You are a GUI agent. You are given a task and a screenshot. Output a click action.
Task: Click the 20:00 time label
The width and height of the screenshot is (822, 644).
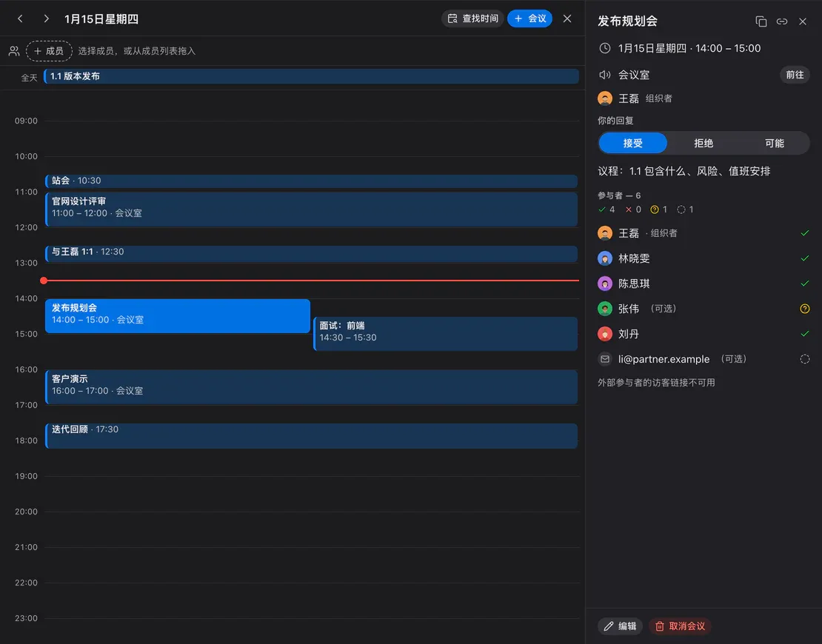(x=26, y=512)
